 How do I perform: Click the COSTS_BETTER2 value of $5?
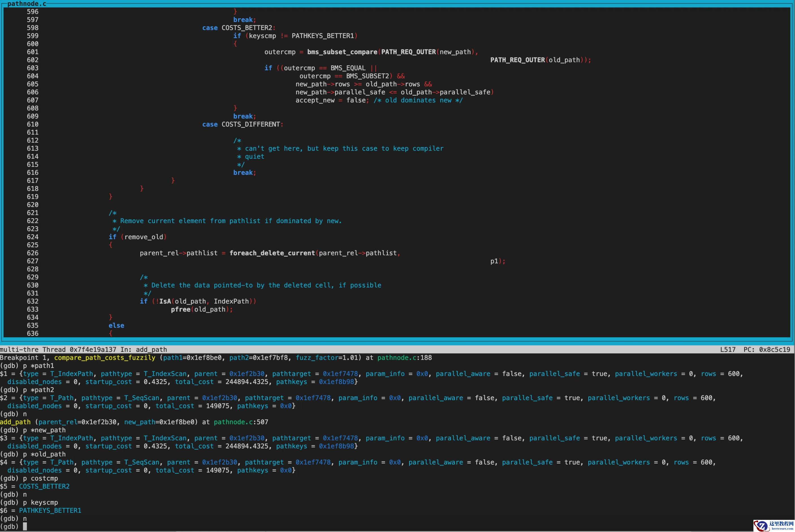click(x=44, y=486)
